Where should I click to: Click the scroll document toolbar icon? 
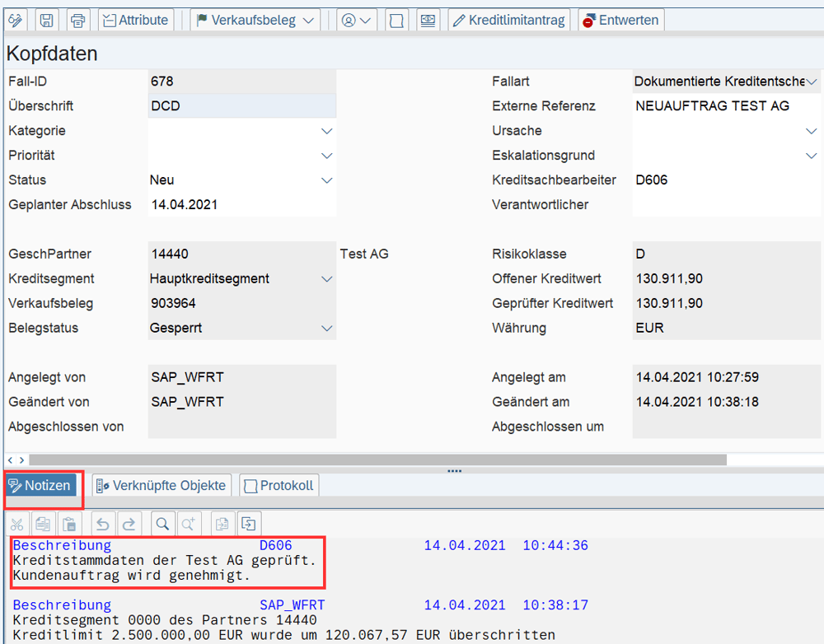point(397,20)
